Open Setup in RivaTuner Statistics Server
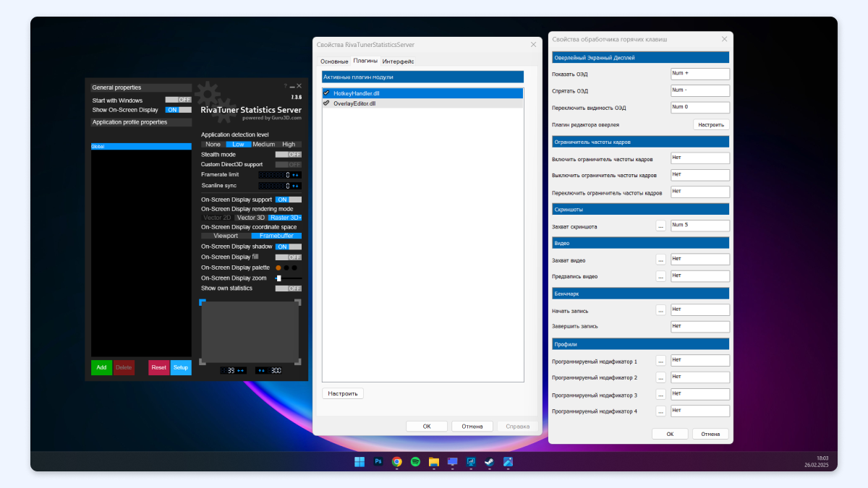Image resolution: width=868 pixels, height=488 pixels. coord(181,367)
